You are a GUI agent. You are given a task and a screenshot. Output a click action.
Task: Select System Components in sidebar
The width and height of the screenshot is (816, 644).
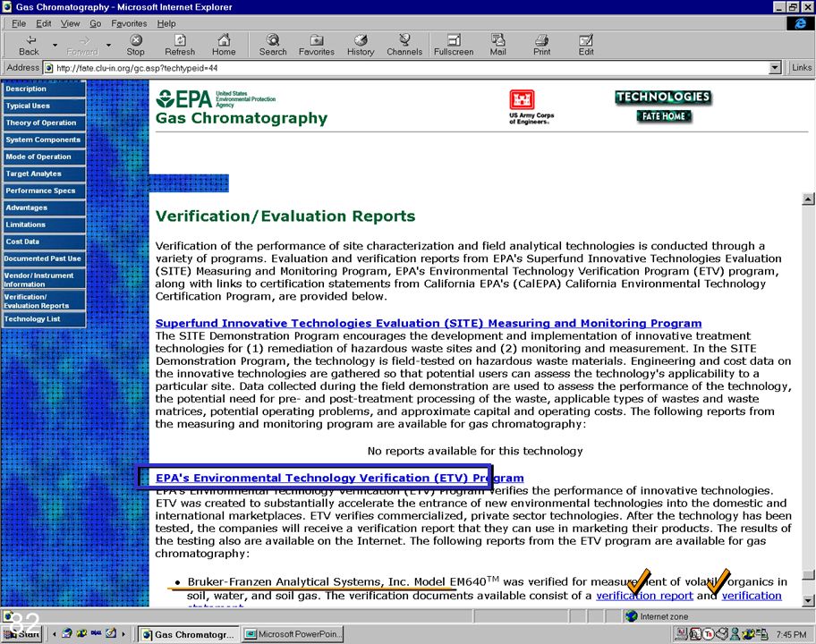pos(44,140)
